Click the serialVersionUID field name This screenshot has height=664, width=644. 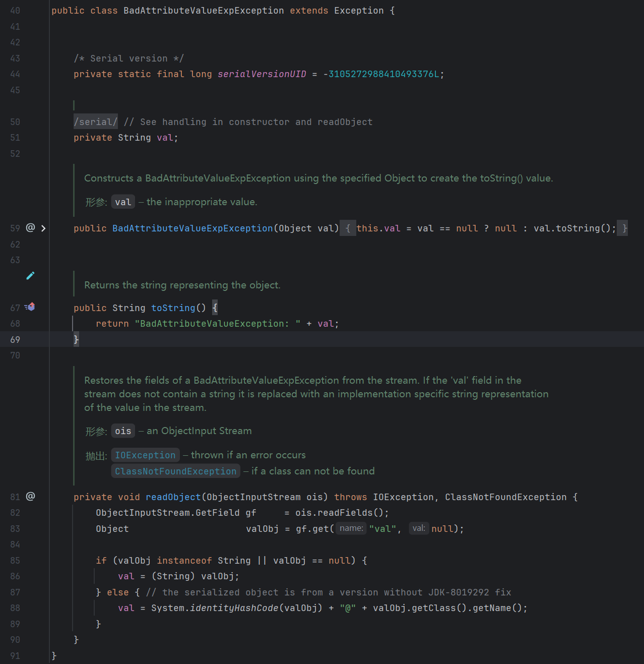[262, 74]
